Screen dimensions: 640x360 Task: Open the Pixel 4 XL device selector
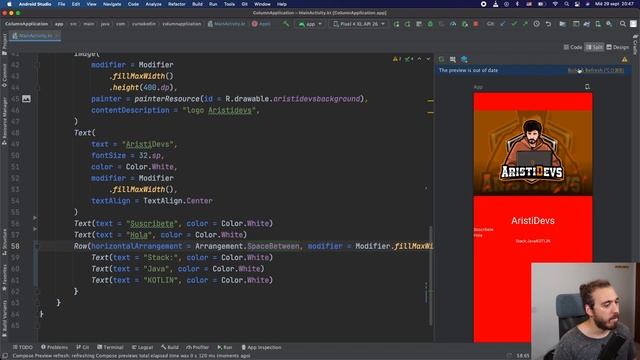(359, 24)
